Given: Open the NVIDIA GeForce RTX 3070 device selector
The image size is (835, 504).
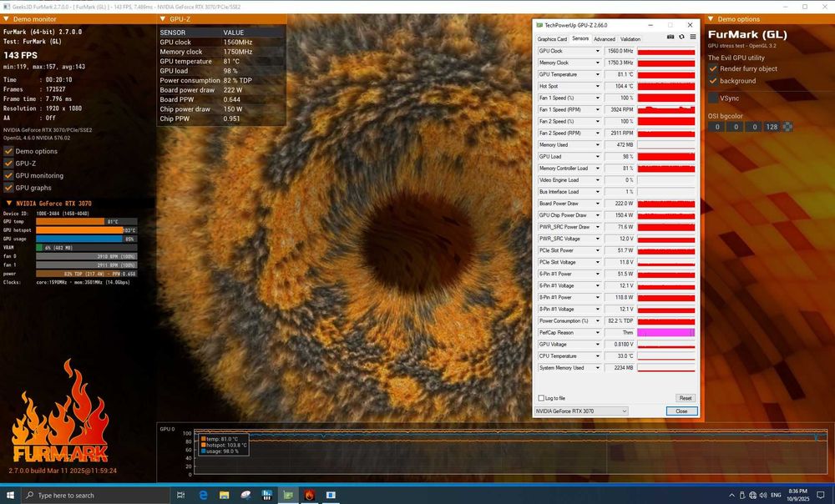Looking at the screenshot, I should click(581, 411).
